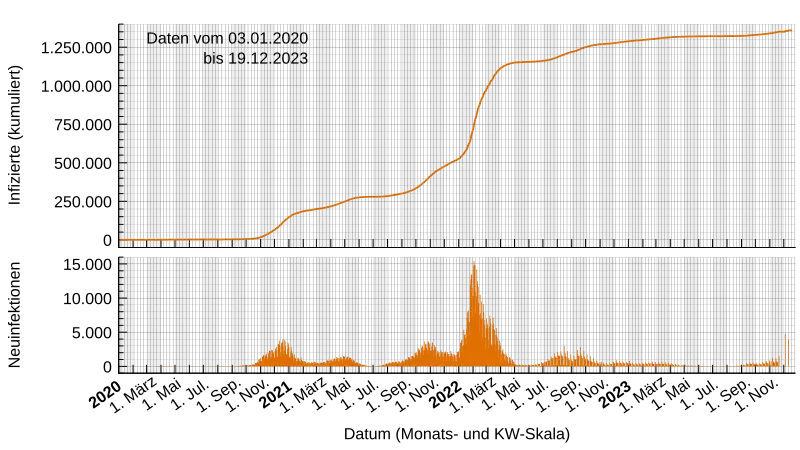
Task: Click the right end of the cumulative orange line
Action: pos(792,30)
